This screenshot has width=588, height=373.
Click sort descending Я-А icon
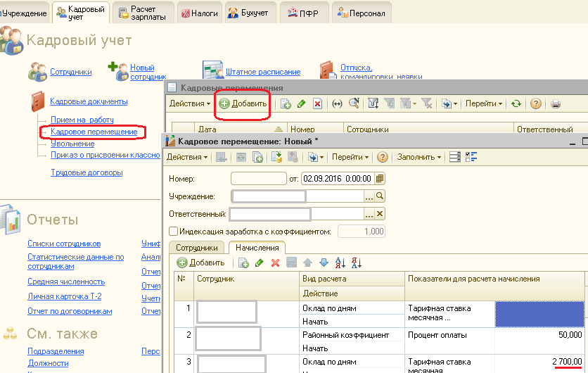point(357,263)
